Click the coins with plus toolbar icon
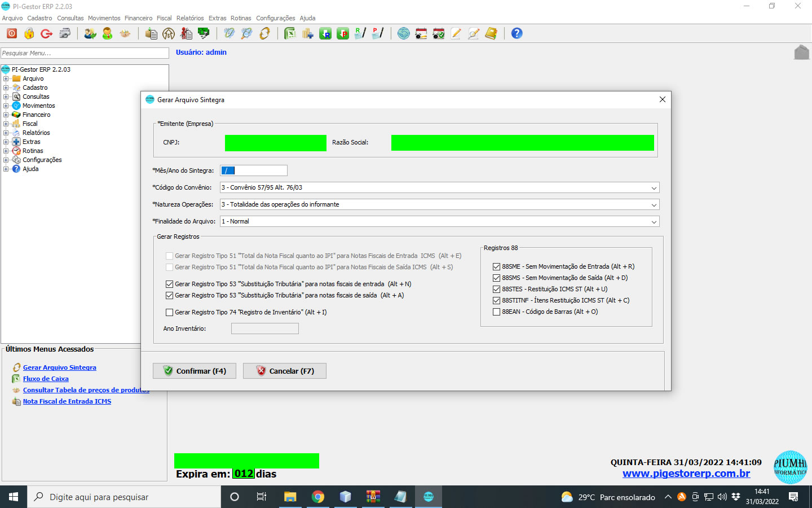 pyautogui.click(x=307, y=33)
